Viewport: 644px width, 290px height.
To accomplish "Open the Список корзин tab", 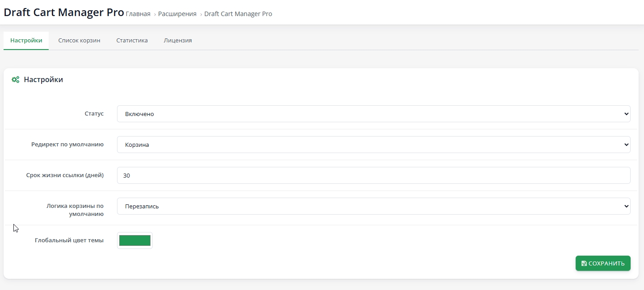I will [79, 41].
